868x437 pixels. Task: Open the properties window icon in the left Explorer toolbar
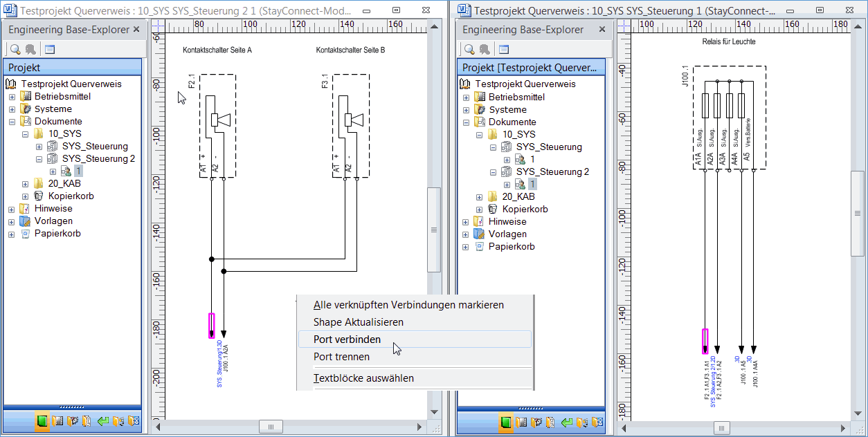point(50,49)
